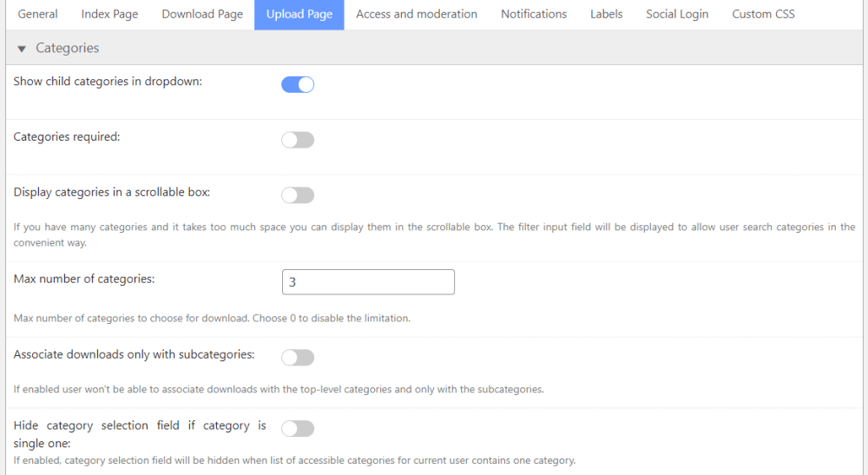Open the Custom CSS tab
The width and height of the screenshot is (868, 475).
coord(763,14)
